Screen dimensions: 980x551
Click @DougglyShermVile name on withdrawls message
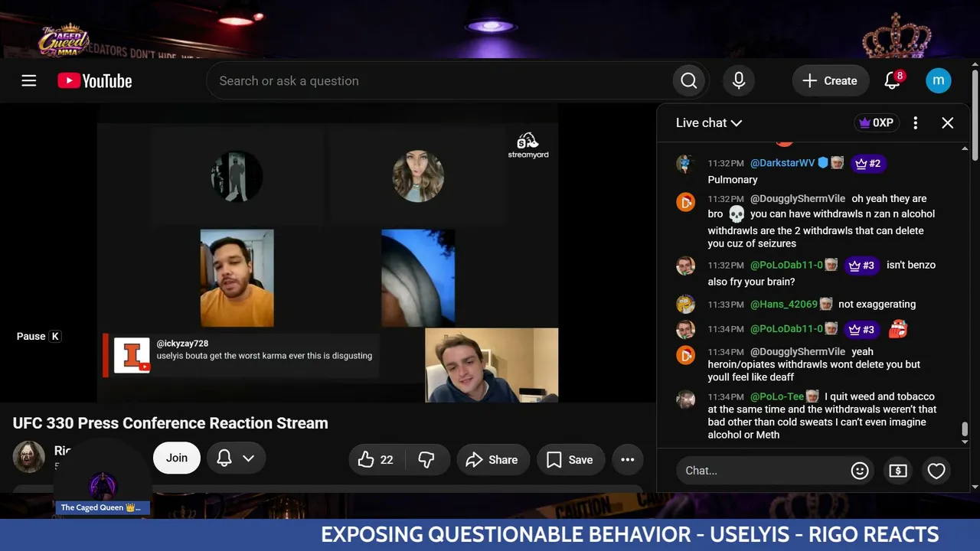click(x=797, y=198)
